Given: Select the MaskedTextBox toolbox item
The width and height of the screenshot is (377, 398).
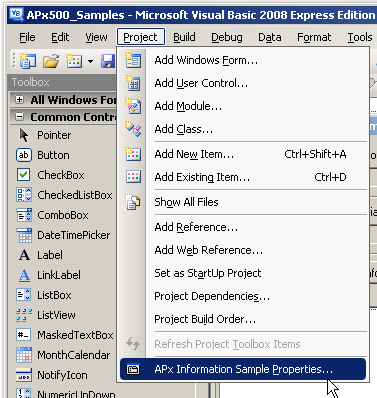Looking at the screenshot, I should point(63,335).
